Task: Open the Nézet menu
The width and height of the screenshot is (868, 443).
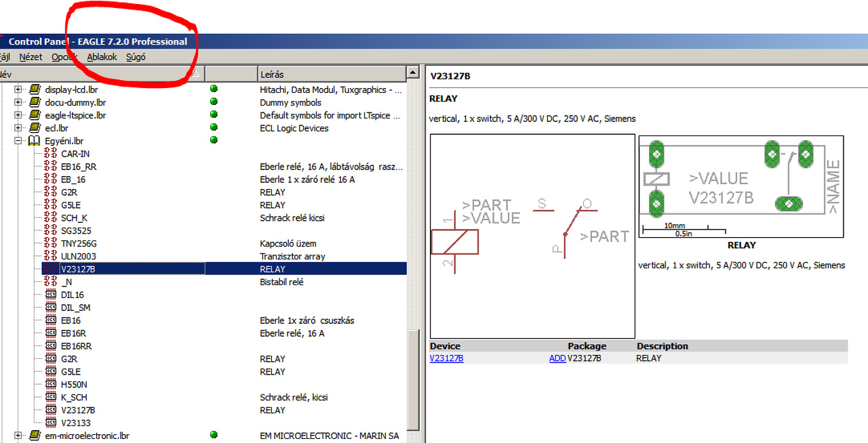Action: coord(31,57)
